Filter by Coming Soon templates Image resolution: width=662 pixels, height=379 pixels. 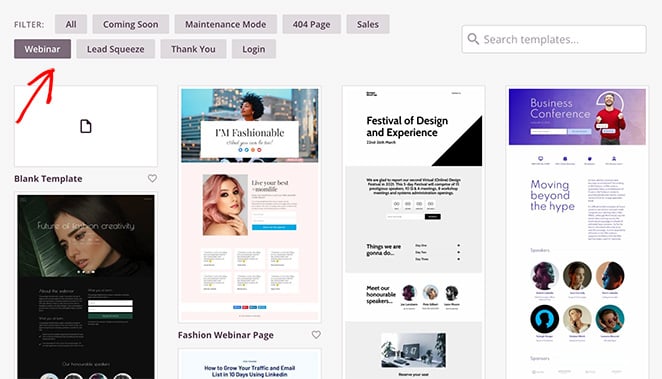coord(131,24)
